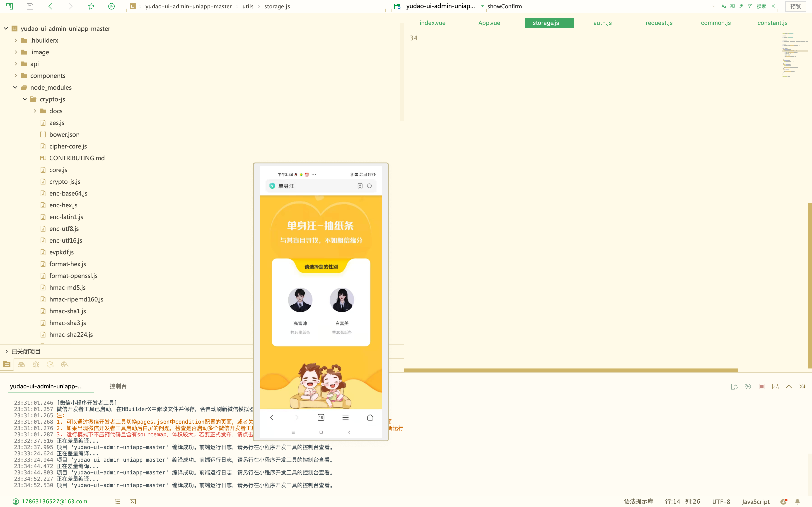Screen dimensions: 812x507
Task: Click the editor horizontal scrollbar
Action: tap(570, 370)
